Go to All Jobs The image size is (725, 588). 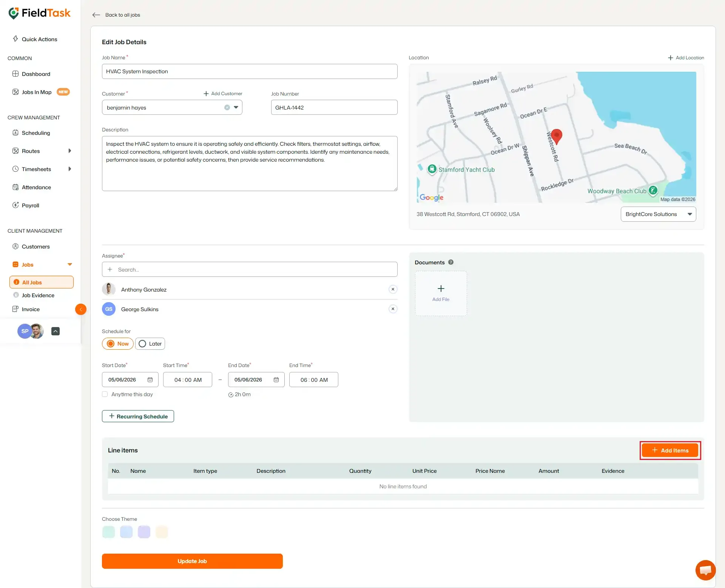click(42, 282)
